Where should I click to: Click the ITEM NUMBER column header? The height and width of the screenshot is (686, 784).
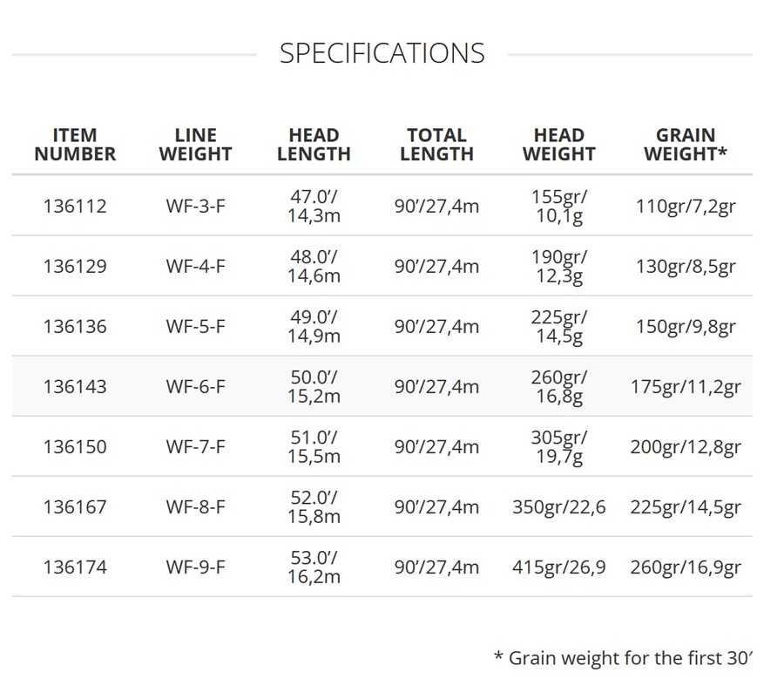[x=75, y=145]
